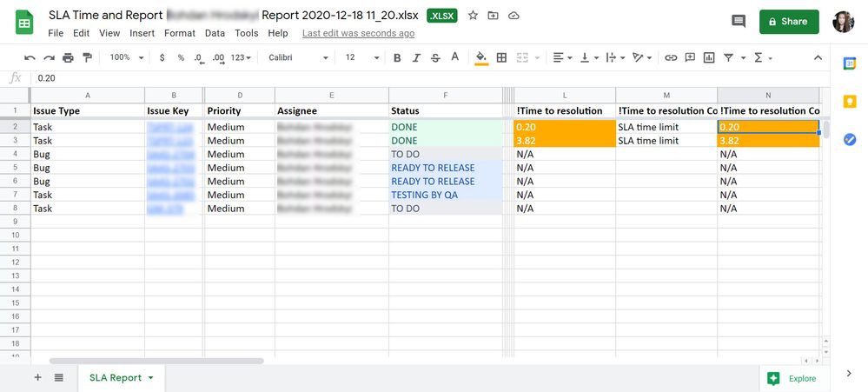Select the orange 3.82 cell in column L
Screen dimensions: 868x392
(564, 141)
